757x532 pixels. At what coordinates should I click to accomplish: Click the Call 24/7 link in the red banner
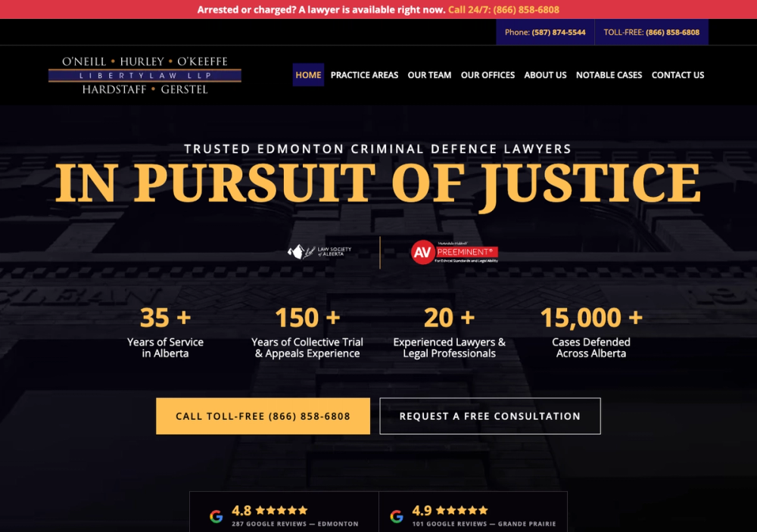[503, 10]
